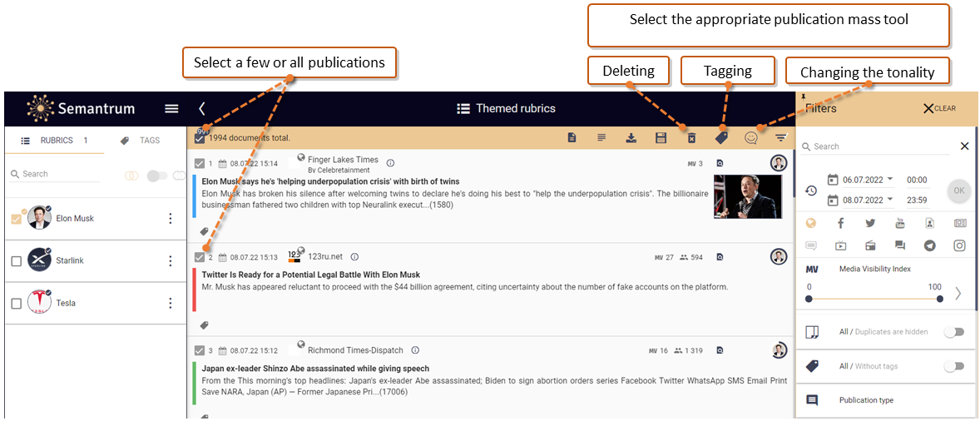Click the Media Visibility slider minimum handle
Screen dimensions: 980x421
coord(809,300)
